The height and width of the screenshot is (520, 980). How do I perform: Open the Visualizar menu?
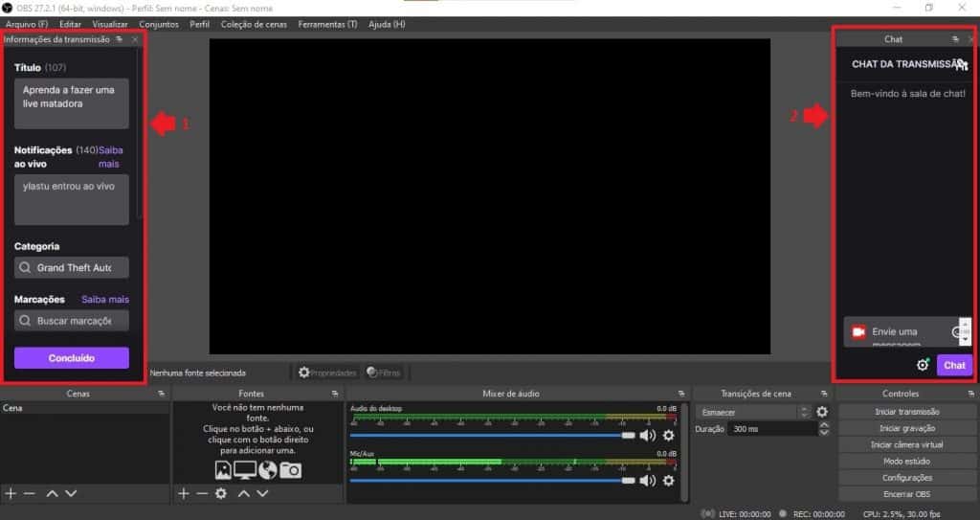click(110, 24)
